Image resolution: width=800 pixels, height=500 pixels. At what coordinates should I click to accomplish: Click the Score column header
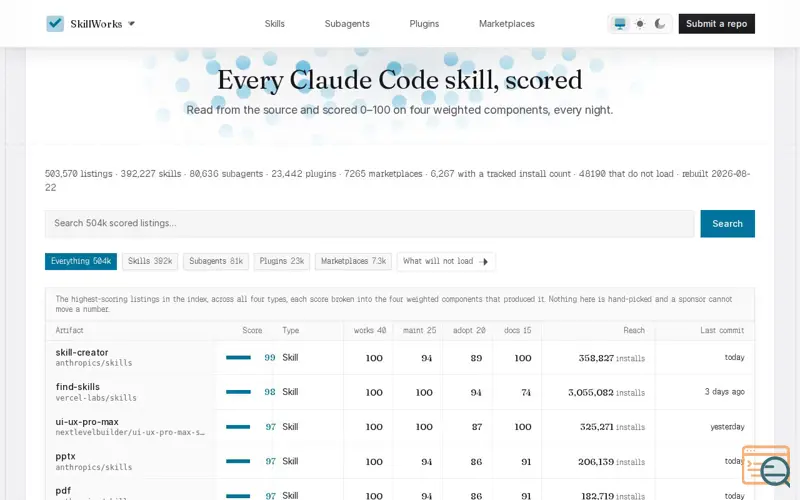252,331
